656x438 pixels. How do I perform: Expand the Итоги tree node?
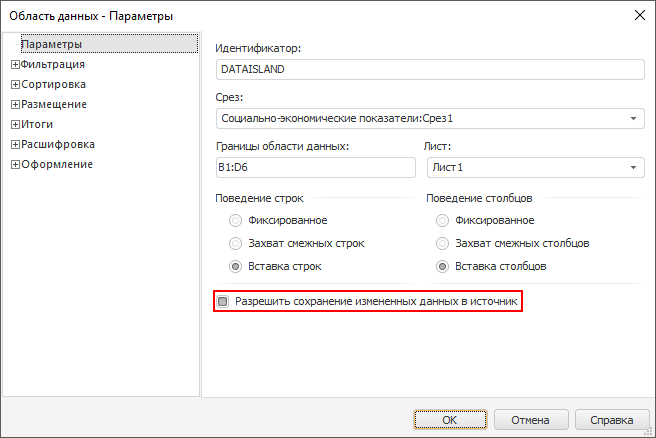pos(15,125)
